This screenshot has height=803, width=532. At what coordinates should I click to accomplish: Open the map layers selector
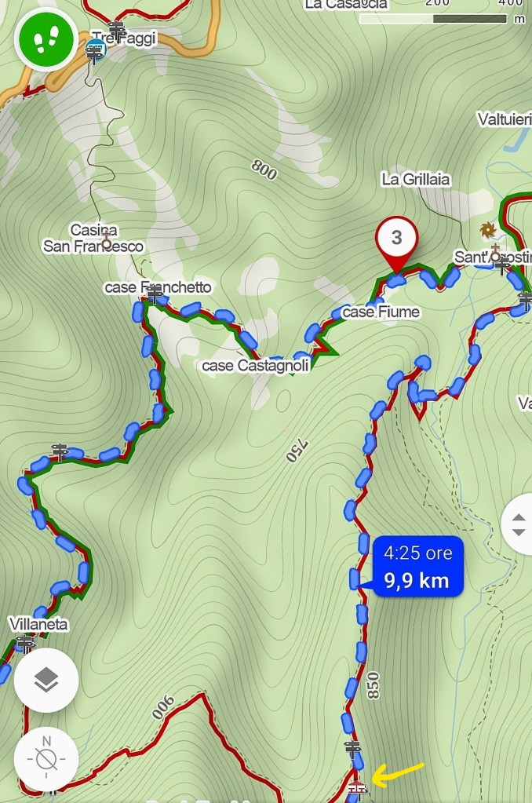(x=46, y=680)
